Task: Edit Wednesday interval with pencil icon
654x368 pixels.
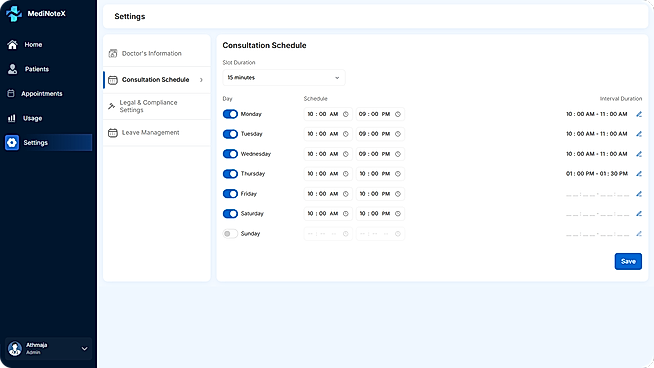Action: click(639, 154)
